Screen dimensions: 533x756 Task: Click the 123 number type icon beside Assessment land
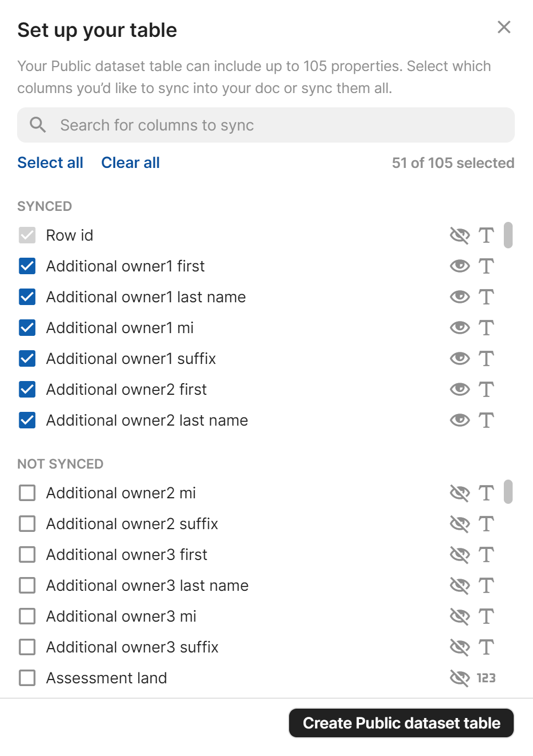(x=487, y=678)
